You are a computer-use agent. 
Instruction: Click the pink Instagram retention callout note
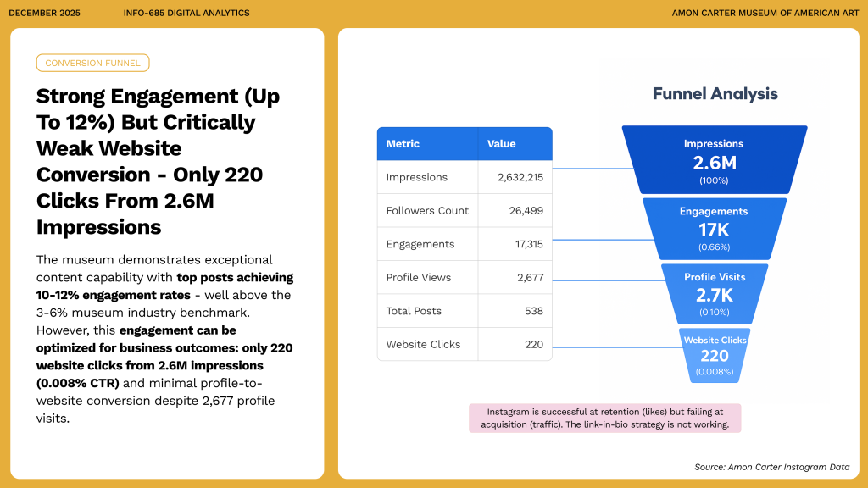click(604, 419)
